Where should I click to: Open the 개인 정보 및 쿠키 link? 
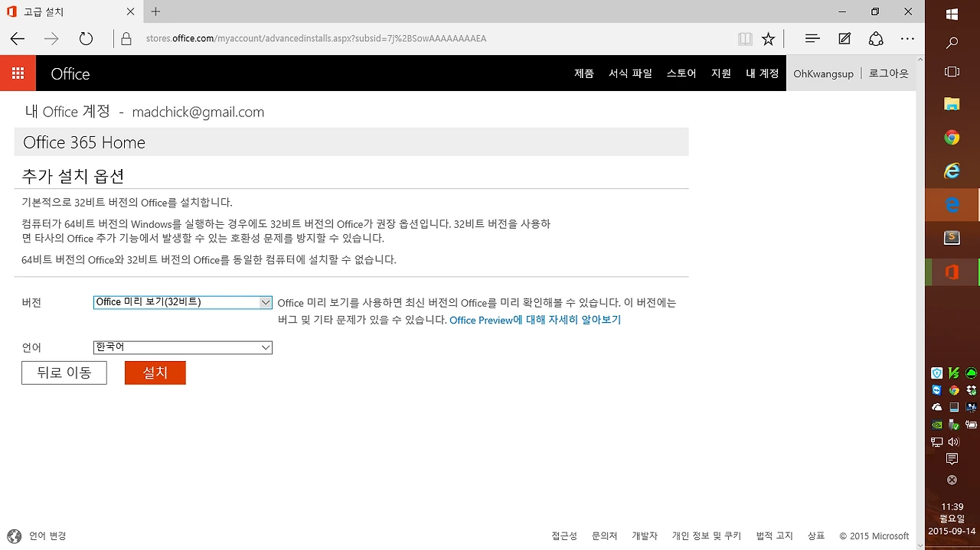point(706,536)
